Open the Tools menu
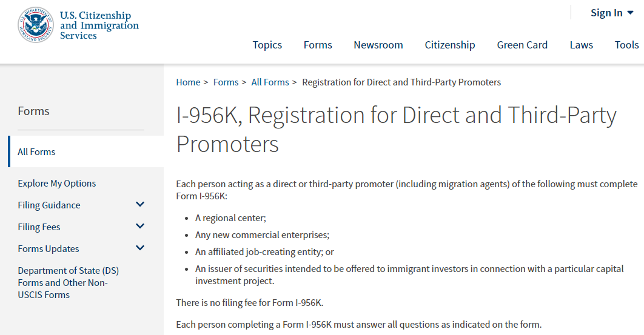This screenshot has height=335, width=644. [x=627, y=45]
